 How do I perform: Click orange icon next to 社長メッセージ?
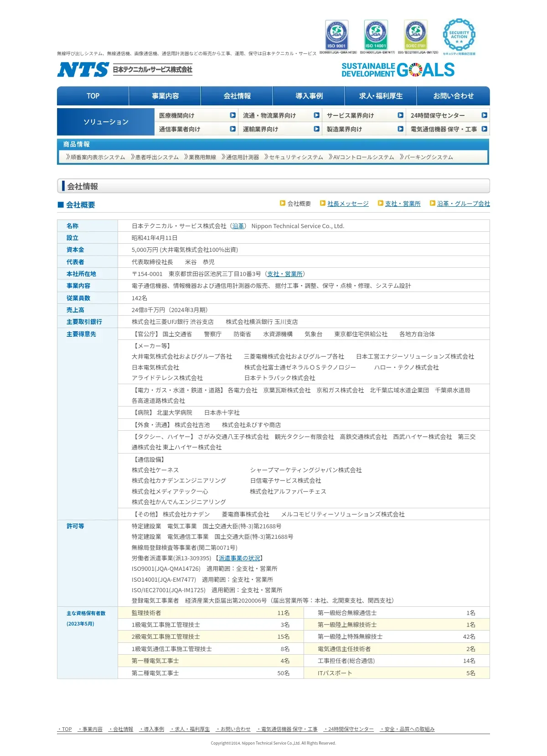(x=323, y=203)
